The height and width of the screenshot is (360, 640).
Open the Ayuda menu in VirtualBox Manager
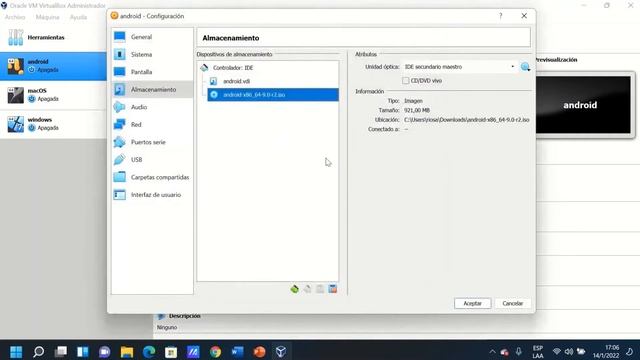(x=78, y=17)
